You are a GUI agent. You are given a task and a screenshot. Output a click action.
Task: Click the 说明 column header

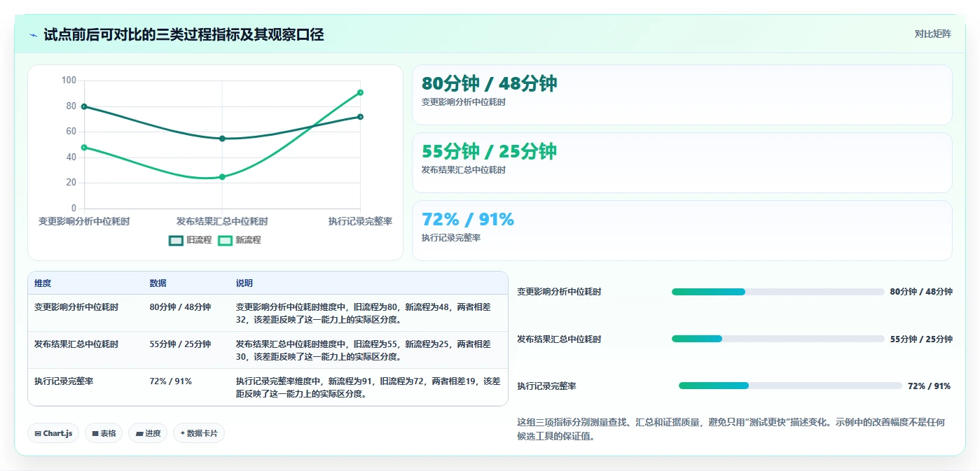(244, 283)
